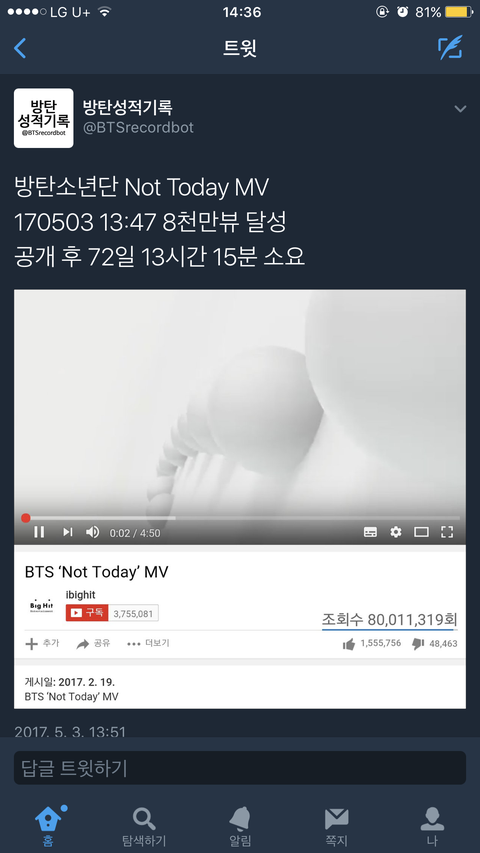Expand the tweet options chevron

click(460, 109)
